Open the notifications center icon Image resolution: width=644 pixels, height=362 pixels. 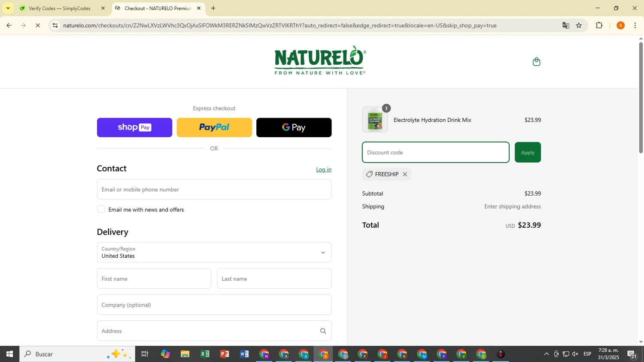point(632,354)
